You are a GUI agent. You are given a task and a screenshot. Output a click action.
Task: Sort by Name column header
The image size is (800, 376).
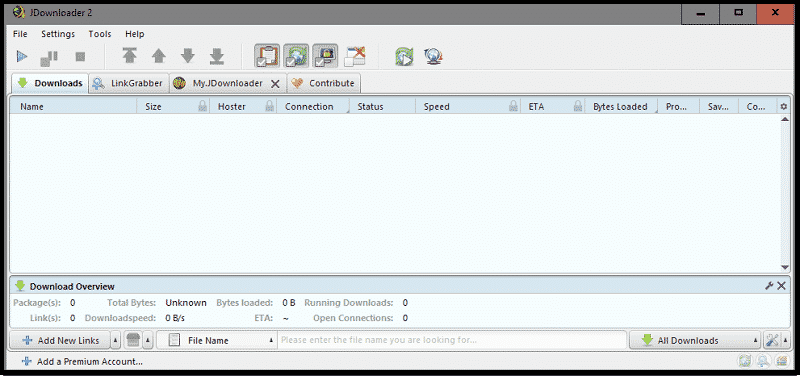(x=74, y=107)
